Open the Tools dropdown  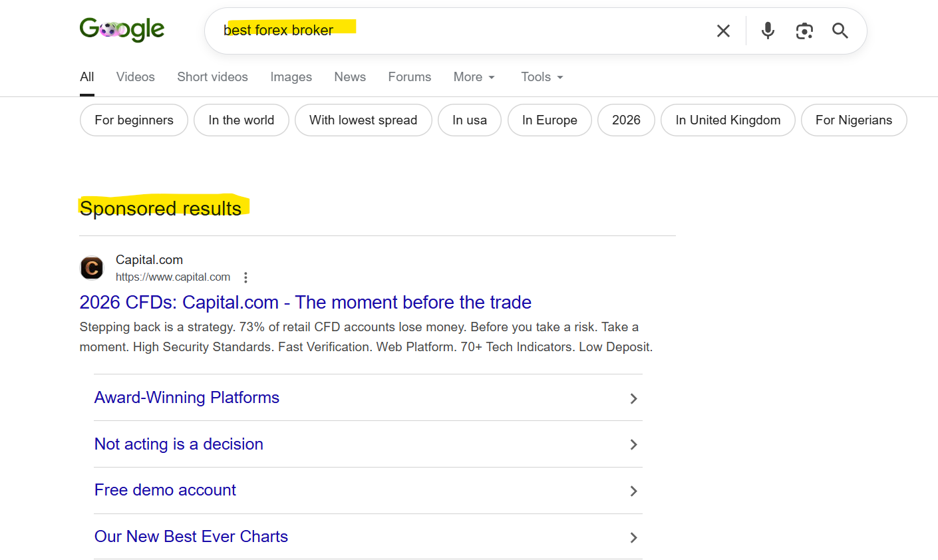coord(542,77)
